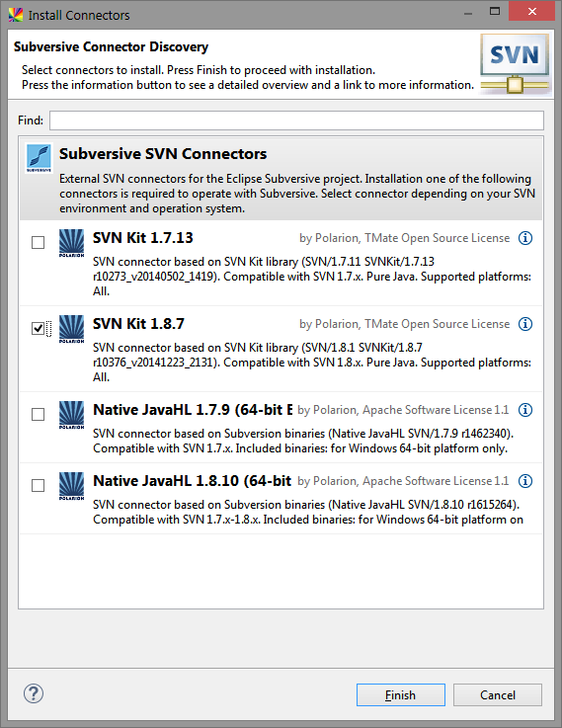Focus the Find text field
The height and width of the screenshot is (728, 562).
(x=296, y=121)
